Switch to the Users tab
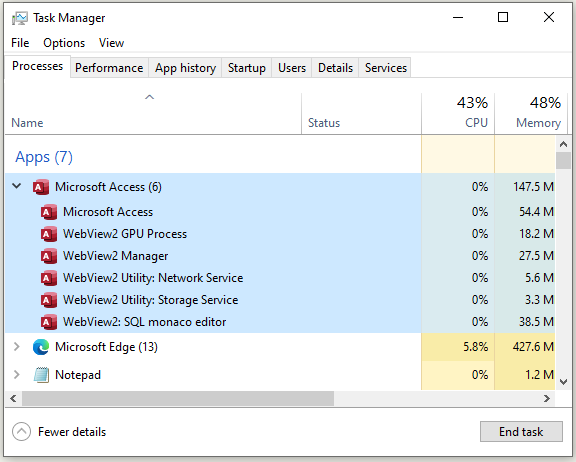This screenshot has height=462, width=576. click(x=292, y=68)
